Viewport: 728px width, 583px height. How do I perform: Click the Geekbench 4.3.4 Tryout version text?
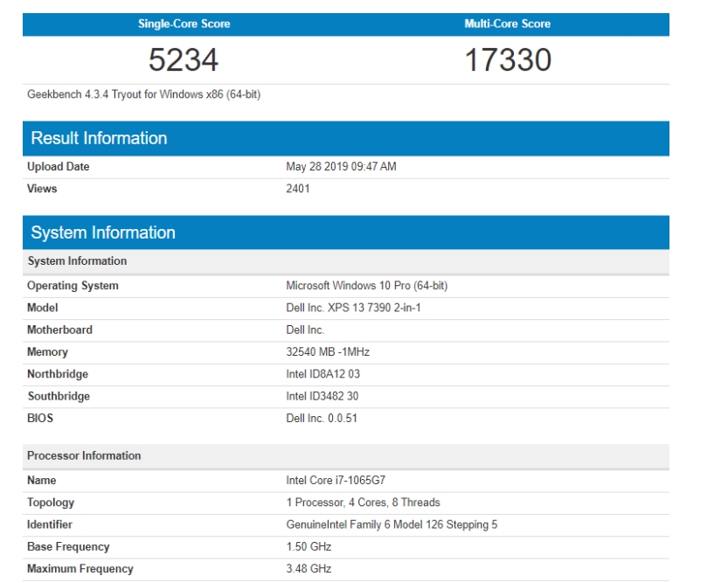pos(143,94)
